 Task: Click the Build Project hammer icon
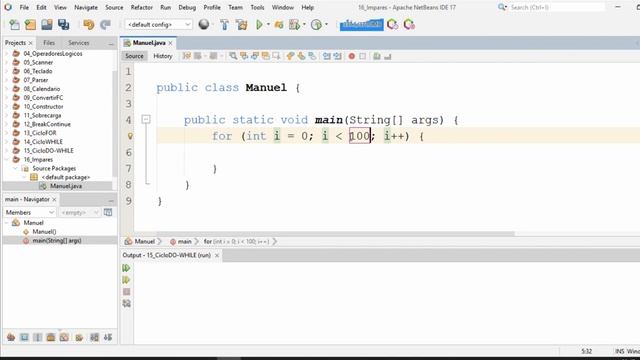(x=224, y=24)
